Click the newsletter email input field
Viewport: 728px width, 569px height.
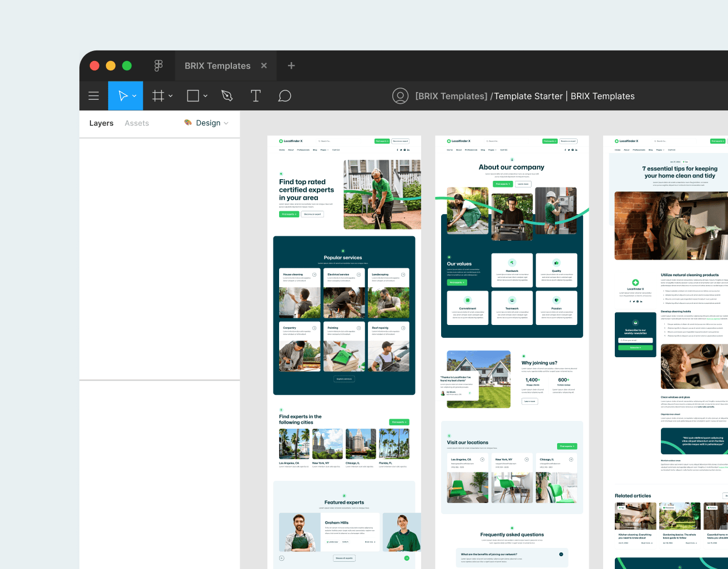[635, 341]
